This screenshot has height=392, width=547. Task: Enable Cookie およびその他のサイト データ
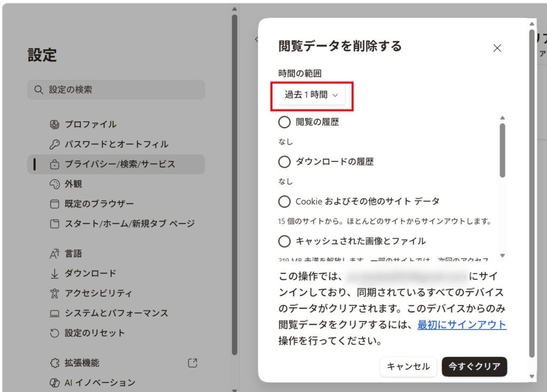285,201
